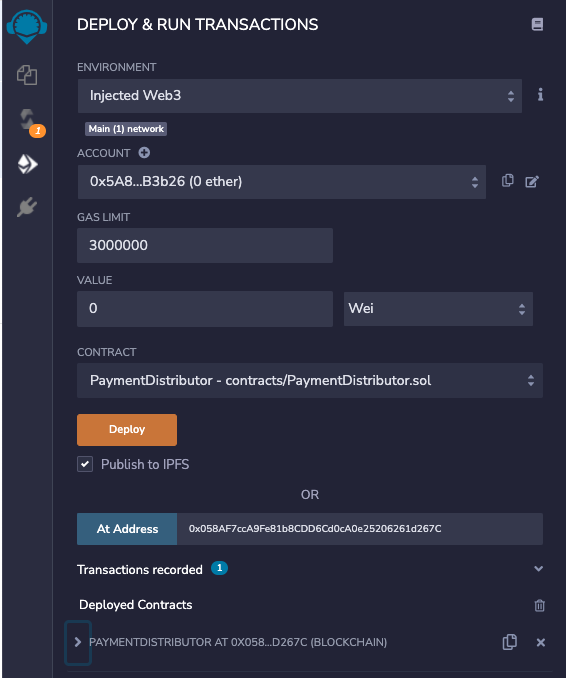Expand the deployed PaymentDistributor contract
The width and height of the screenshot is (566, 678).
tap(78, 642)
